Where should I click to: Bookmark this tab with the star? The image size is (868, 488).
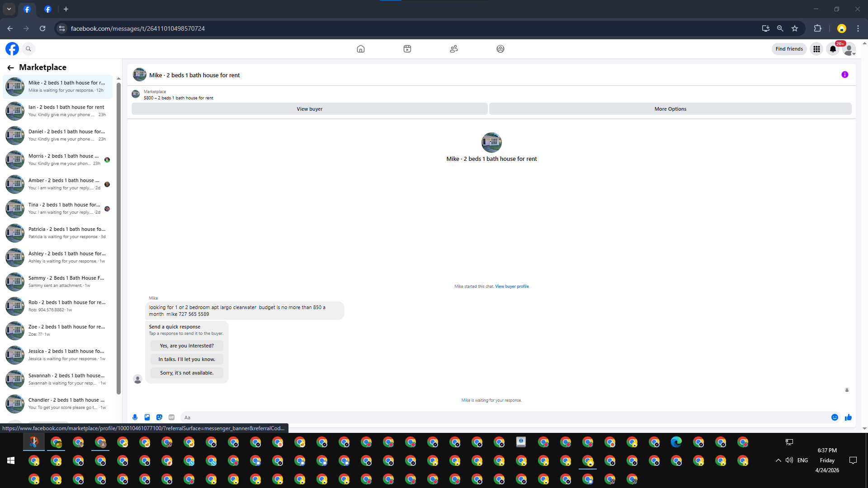795,28
